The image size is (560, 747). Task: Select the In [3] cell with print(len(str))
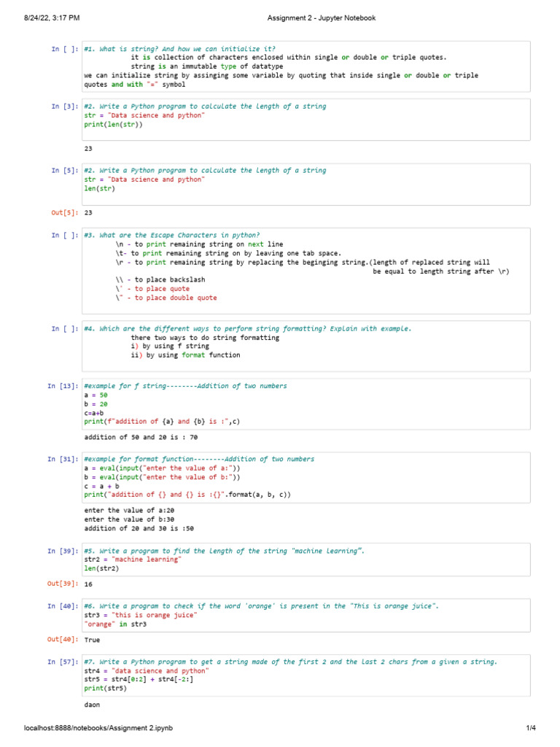tap(306, 120)
